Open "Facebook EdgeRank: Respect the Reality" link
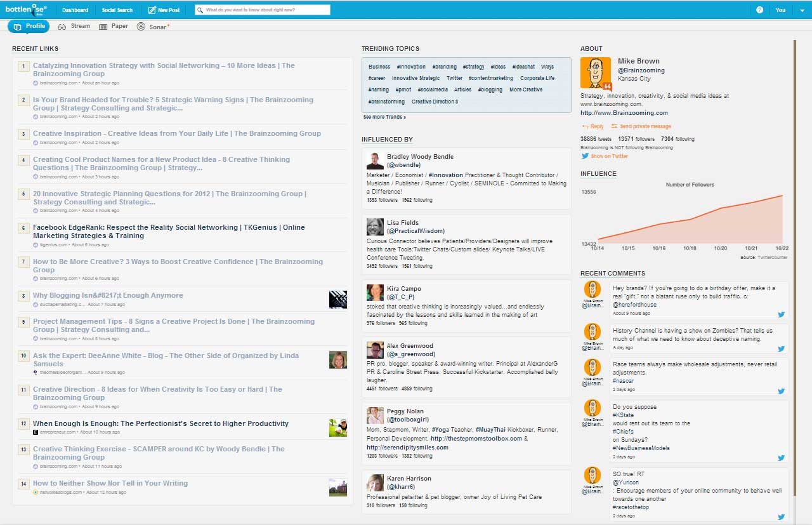This screenshot has width=812, height=525. pos(169,232)
